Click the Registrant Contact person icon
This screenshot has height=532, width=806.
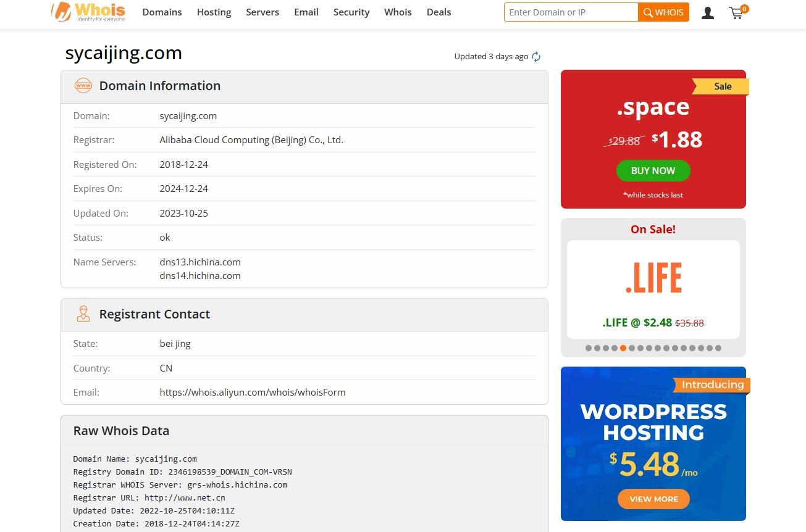click(x=83, y=314)
